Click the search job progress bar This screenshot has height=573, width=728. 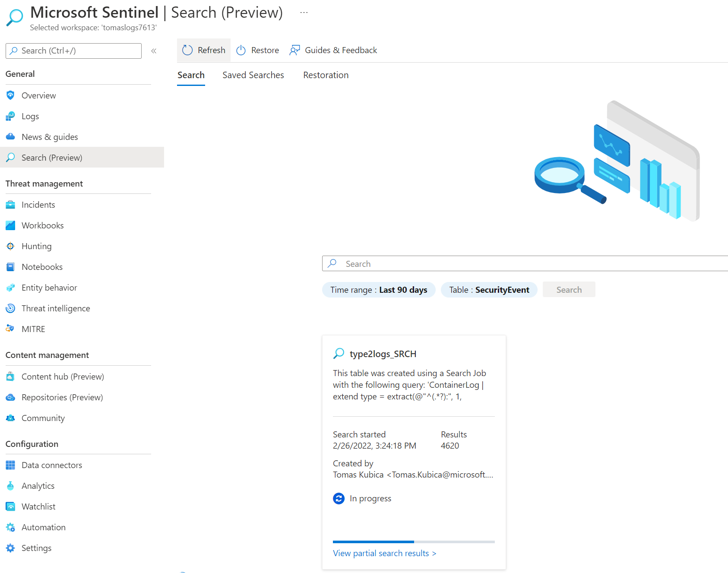pyautogui.click(x=414, y=541)
